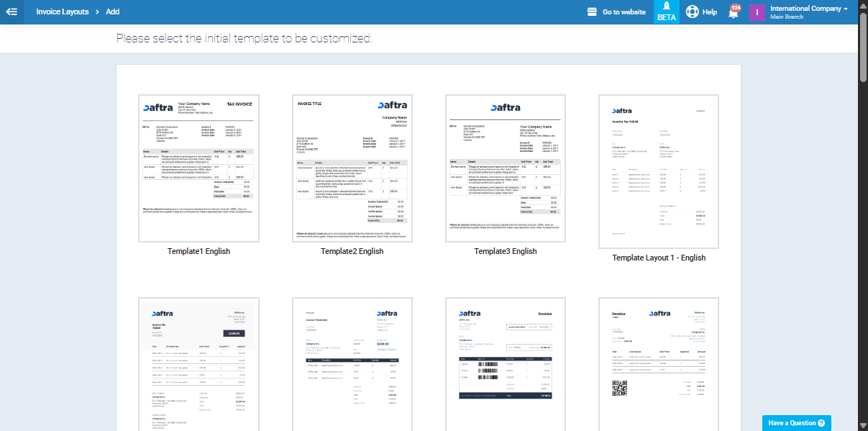This screenshot has height=431, width=868.
Task: Choose the QR code invoice template thumbnail
Action: (658, 363)
